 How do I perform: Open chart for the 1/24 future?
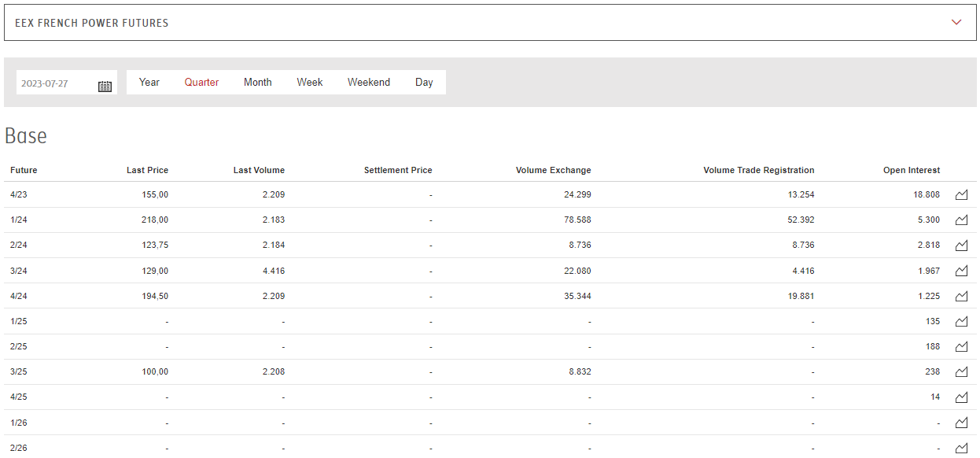pos(961,220)
